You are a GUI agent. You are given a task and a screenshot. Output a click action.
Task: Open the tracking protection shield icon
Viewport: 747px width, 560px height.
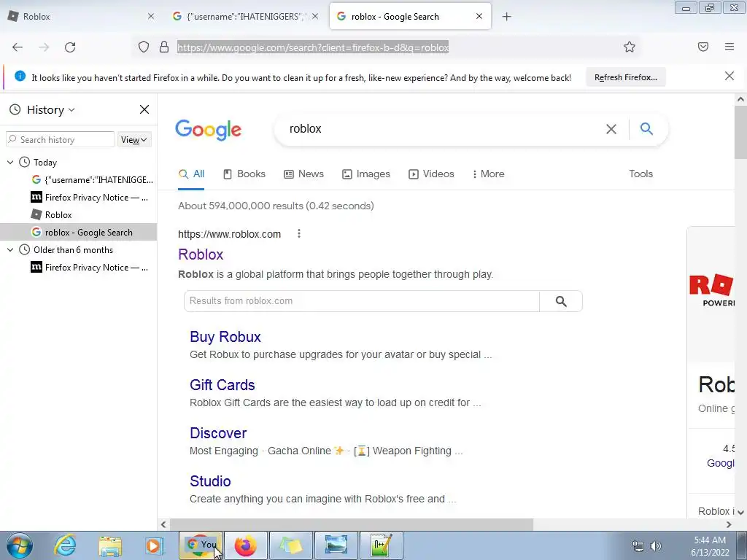pos(144,47)
